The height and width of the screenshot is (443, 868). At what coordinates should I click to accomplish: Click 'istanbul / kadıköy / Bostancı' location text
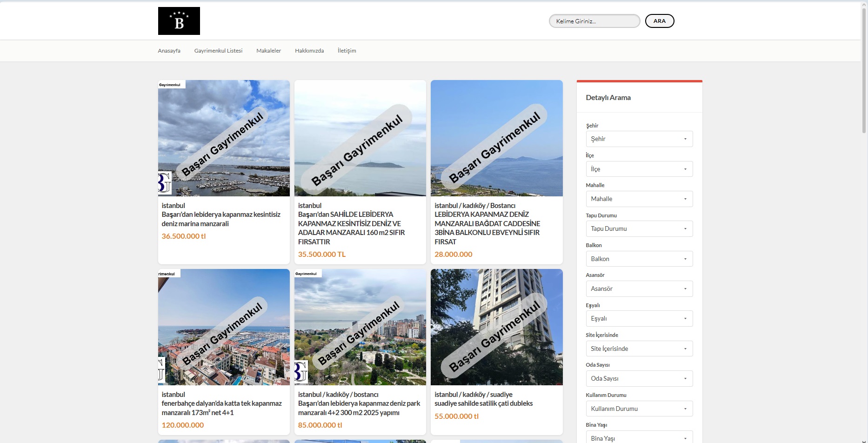[475, 206]
